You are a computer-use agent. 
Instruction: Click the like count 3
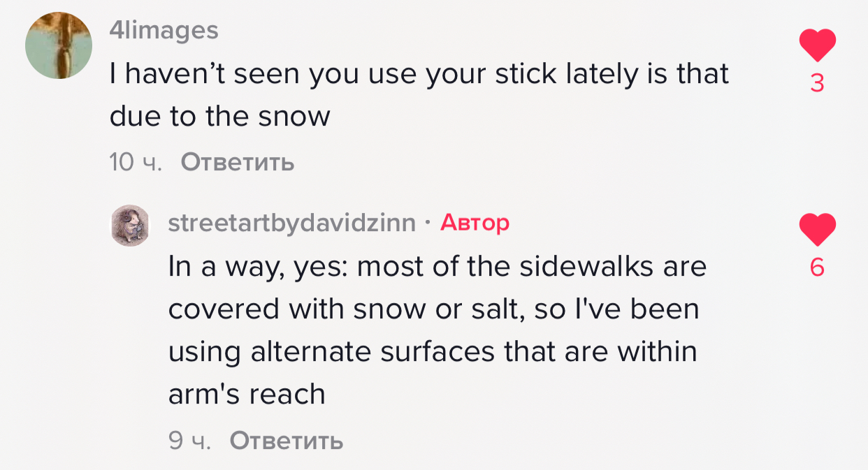pos(817,85)
